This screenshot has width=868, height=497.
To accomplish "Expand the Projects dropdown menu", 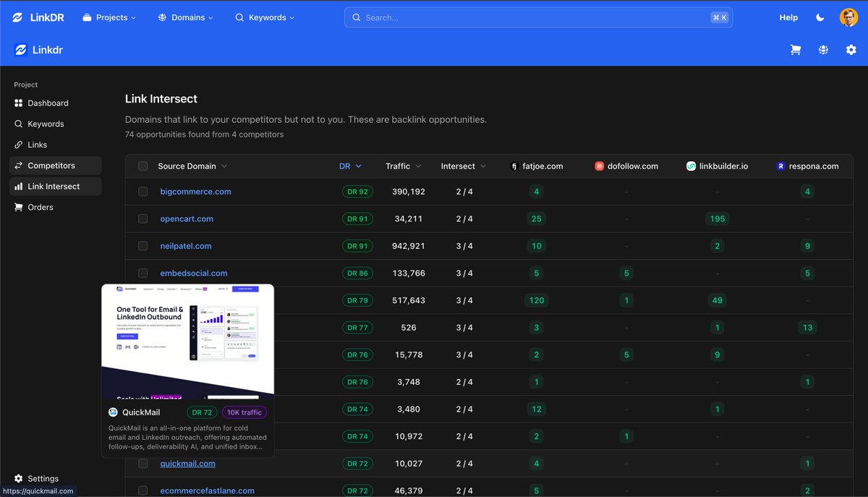I will [x=109, y=17].
